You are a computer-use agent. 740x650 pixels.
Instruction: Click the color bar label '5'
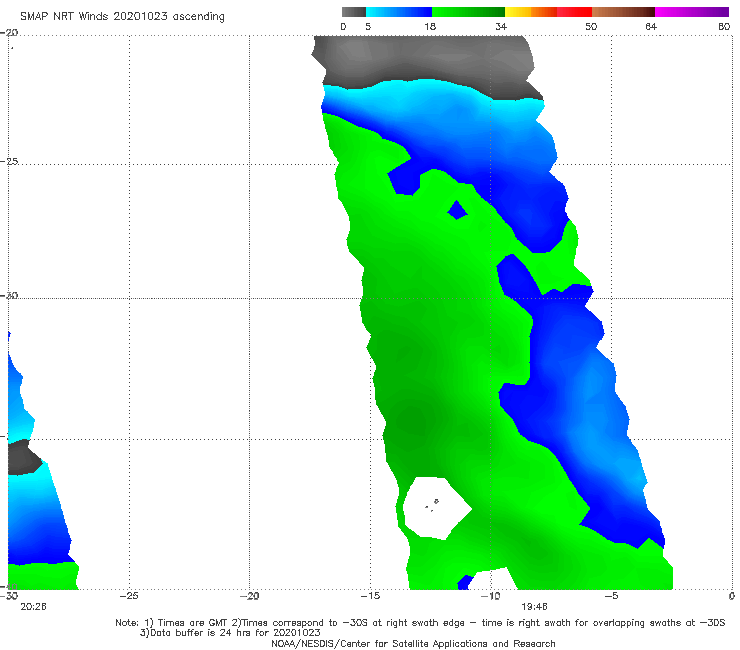tap(368, 26)
